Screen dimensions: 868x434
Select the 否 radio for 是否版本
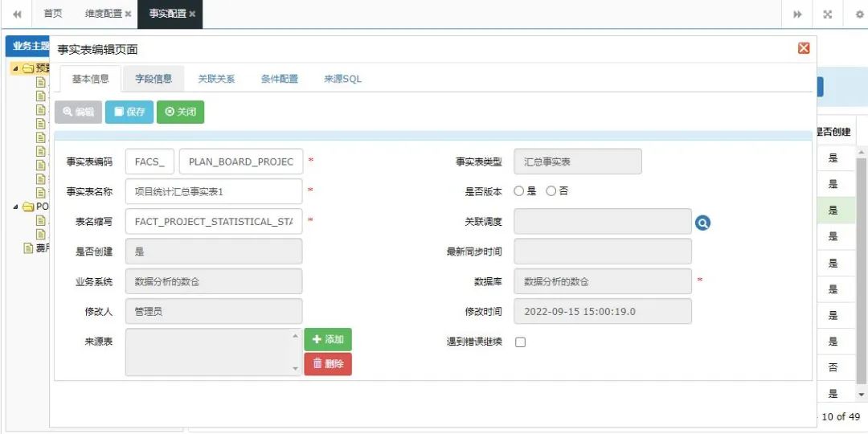[551, 191]
